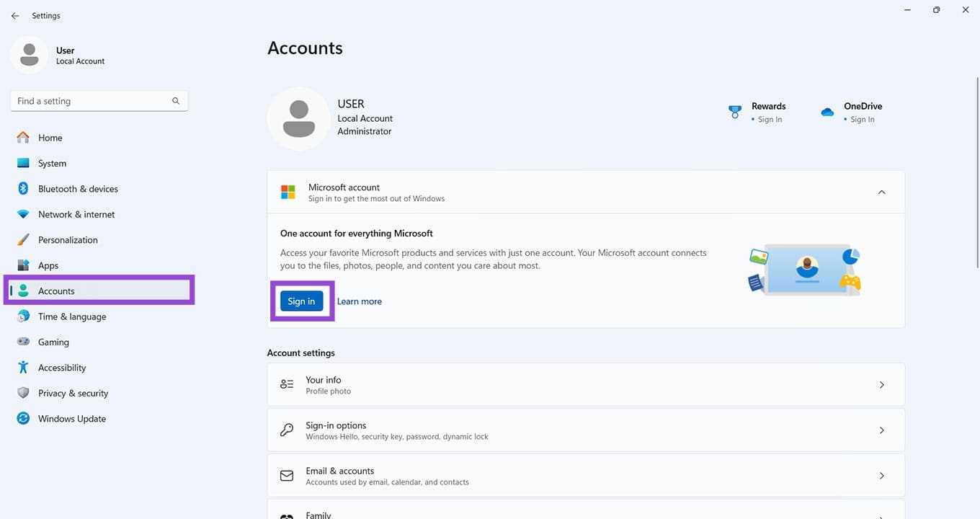Select Bluetooth & devices in the sidebar
980x519 pixels.
(x=78, y=188)
